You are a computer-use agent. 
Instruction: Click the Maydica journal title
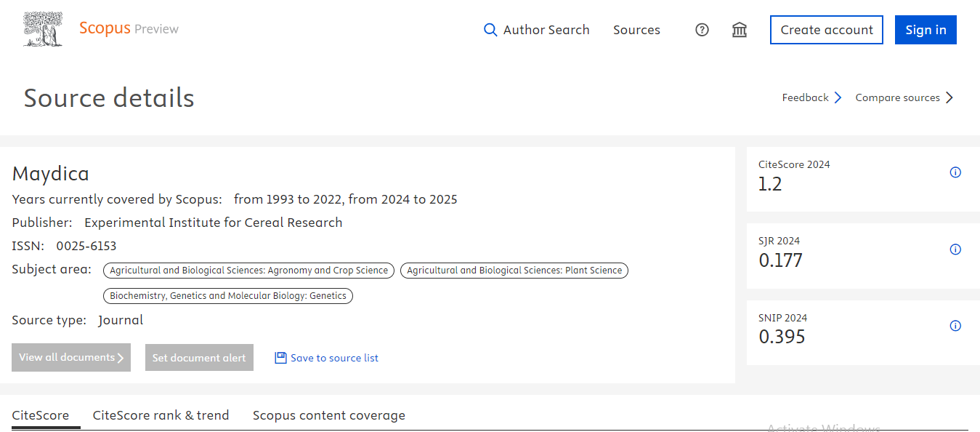pos(51,174)
